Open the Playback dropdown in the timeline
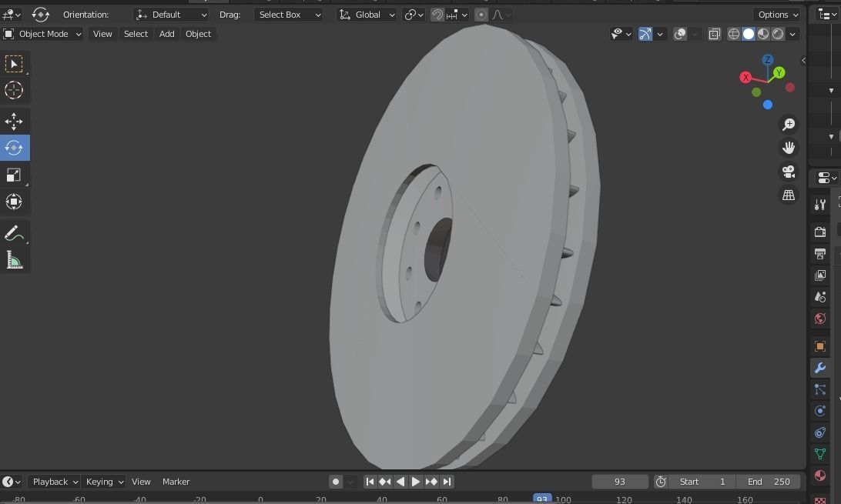Viewport: 841px width, 504px height. [x=52, y=481]
